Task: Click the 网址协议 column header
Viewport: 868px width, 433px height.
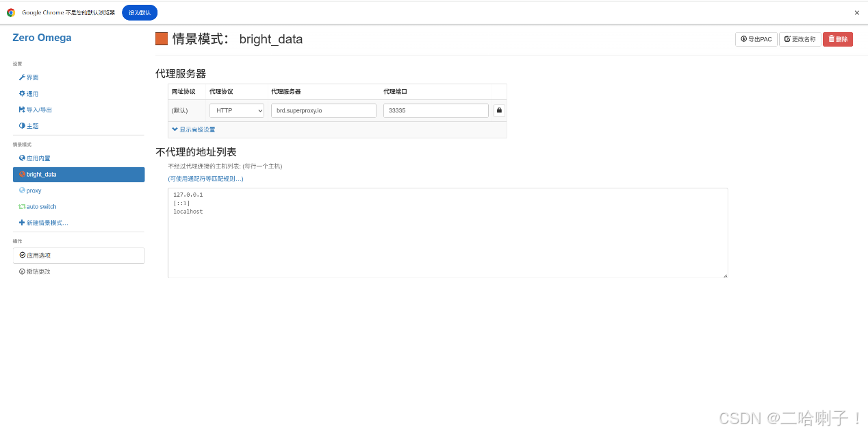Action: (x=183, y=91)
